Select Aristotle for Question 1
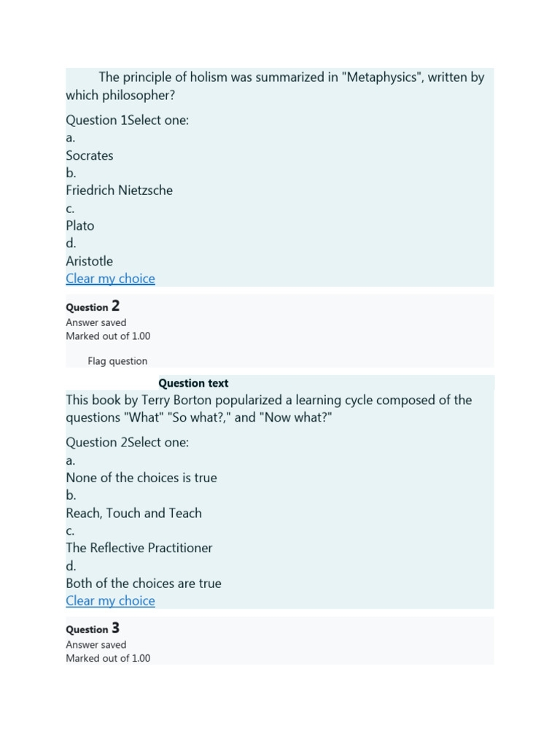 pos(89,260)
